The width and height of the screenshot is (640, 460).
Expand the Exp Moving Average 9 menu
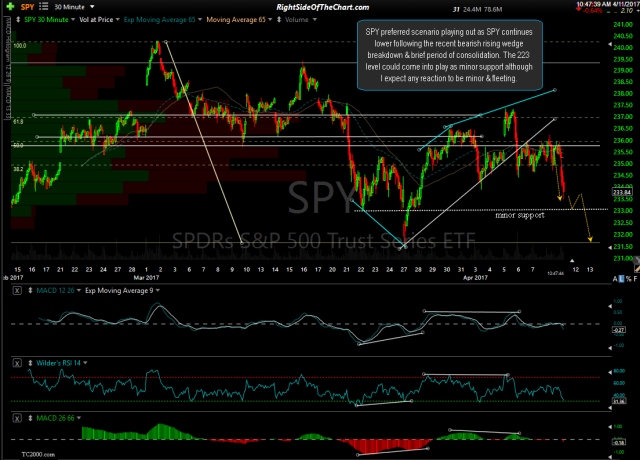click(x=158, y=291)
